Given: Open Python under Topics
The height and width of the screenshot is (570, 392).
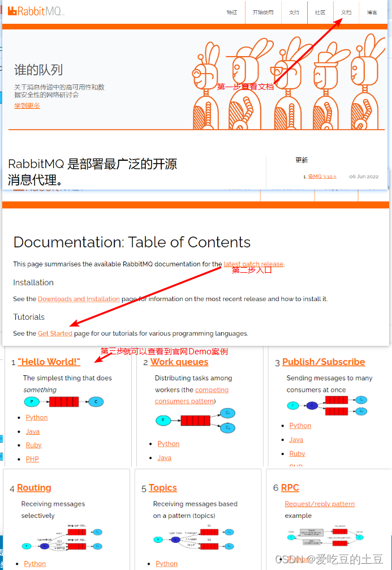Looking at the screenshot, I should point(167,563).
